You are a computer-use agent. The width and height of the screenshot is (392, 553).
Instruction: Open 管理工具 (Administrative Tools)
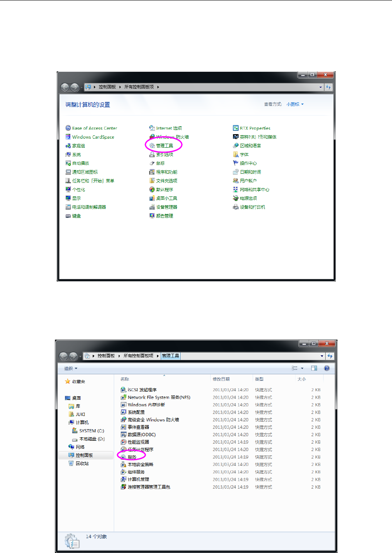point(161,146)
